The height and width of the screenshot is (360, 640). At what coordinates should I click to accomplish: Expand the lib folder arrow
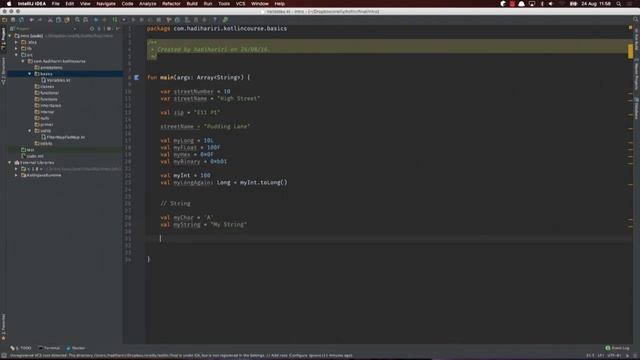tap(16, 49)
